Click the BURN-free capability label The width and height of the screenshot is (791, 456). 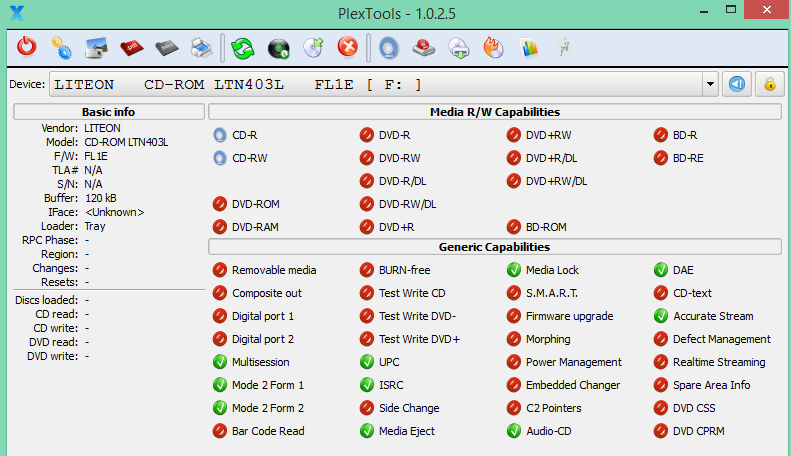405,270
